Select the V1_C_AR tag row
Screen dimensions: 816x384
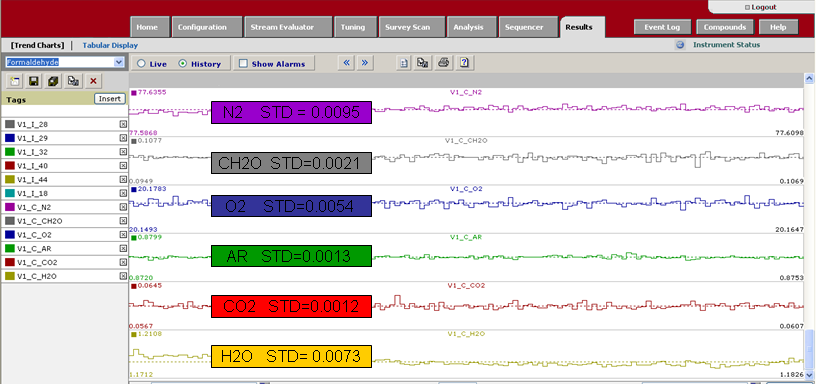65,248
